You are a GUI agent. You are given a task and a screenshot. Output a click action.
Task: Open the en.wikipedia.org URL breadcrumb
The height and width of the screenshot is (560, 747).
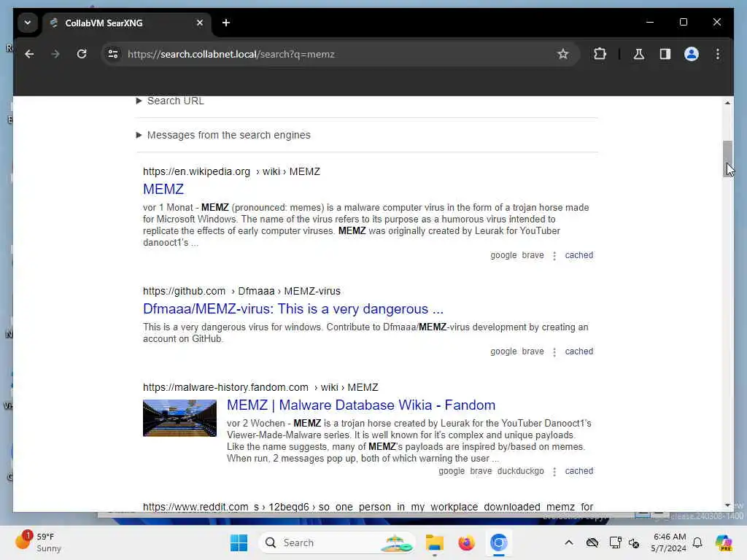(231, 171)
